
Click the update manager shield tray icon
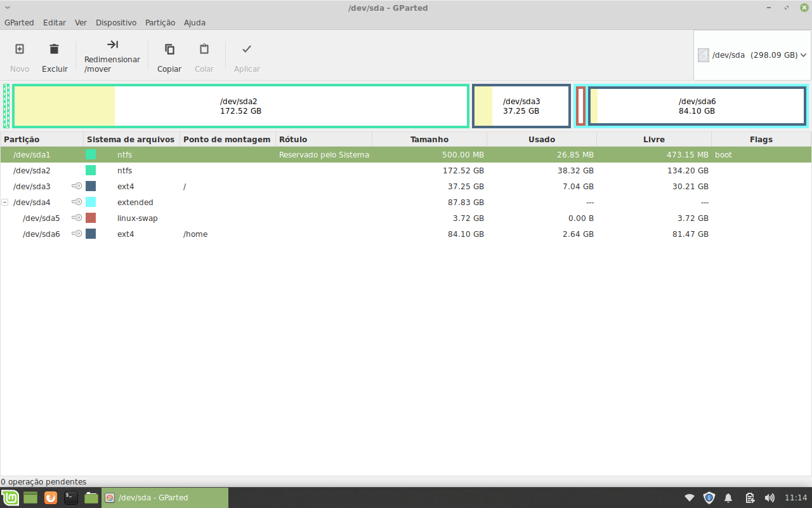pos(709,498)
